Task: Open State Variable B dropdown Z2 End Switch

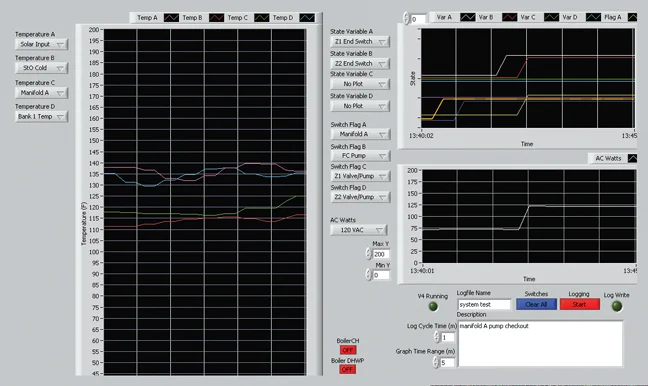Action: click(x=360, y=63)
